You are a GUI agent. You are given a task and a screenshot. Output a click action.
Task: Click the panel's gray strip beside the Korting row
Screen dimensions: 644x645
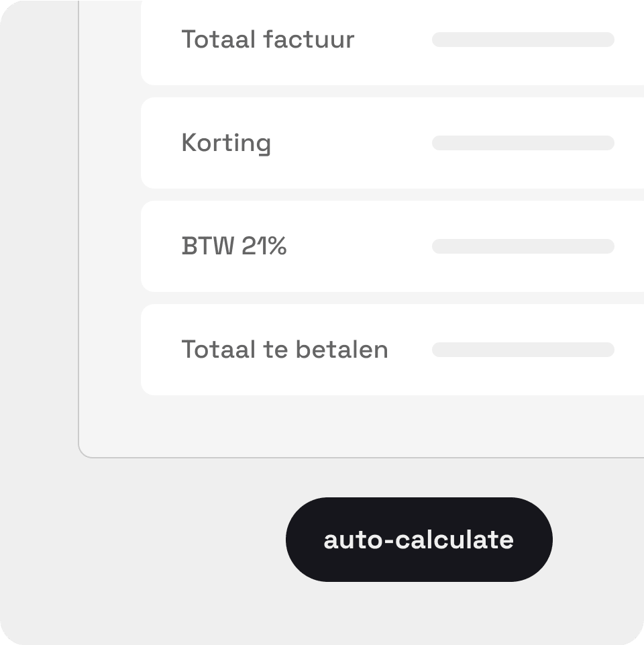pos(110,143)
